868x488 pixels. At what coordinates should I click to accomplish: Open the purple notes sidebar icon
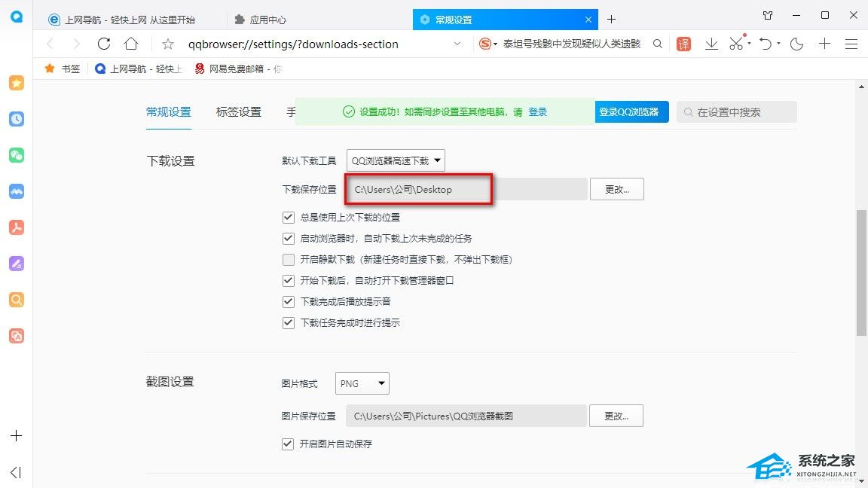click(x=17, y=264)
